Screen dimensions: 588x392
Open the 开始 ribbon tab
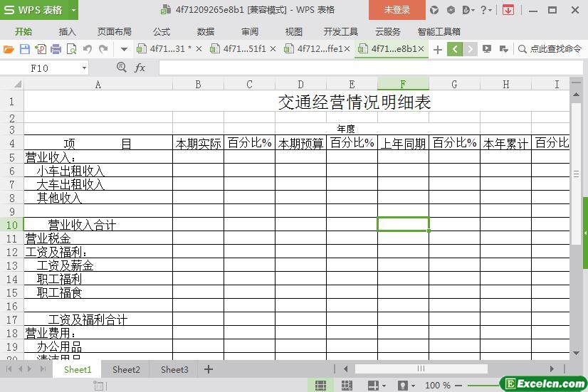tap(23, 32)
